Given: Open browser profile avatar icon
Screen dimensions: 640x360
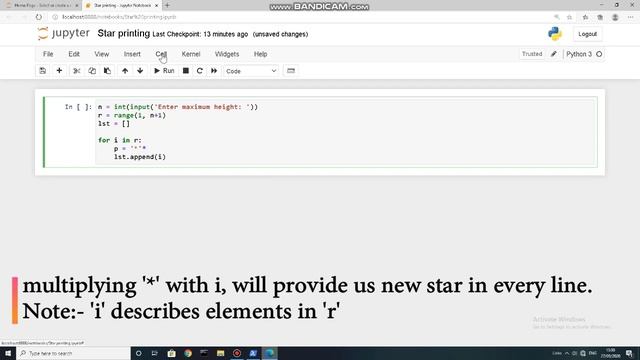Looking at the screenshot, I should tap(615, 17).
